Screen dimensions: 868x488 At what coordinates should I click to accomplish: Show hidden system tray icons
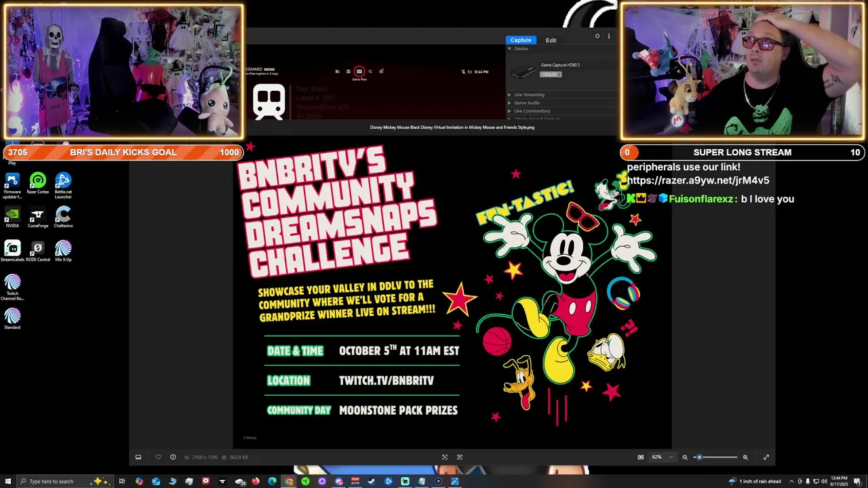[x=791, y=481]
